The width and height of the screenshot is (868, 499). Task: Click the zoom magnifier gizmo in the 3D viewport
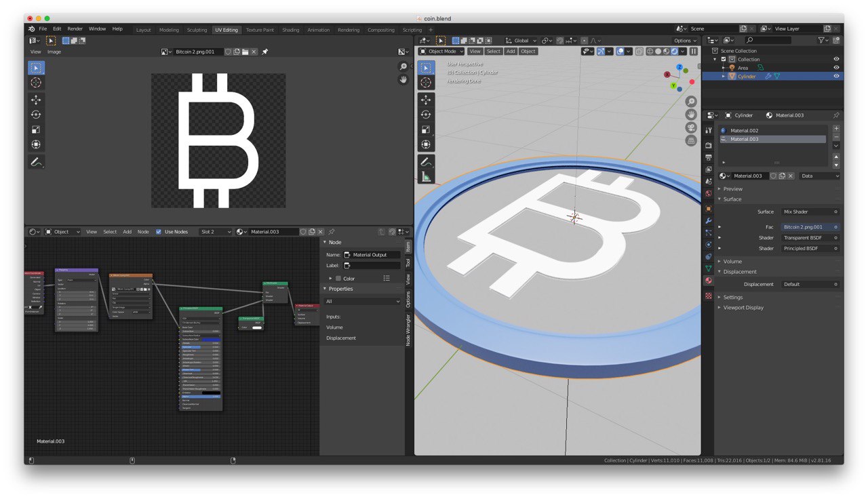[x=691, y=101]
